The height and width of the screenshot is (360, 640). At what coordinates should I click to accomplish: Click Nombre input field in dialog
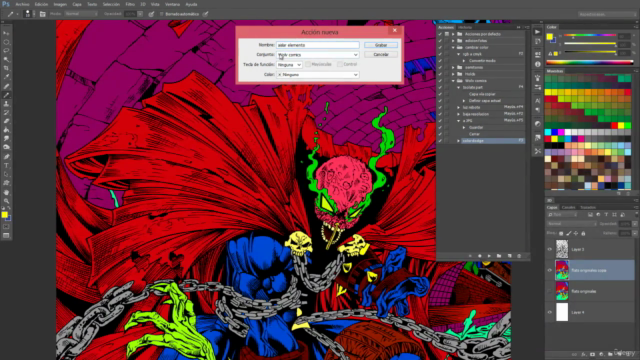coord(318,45)
